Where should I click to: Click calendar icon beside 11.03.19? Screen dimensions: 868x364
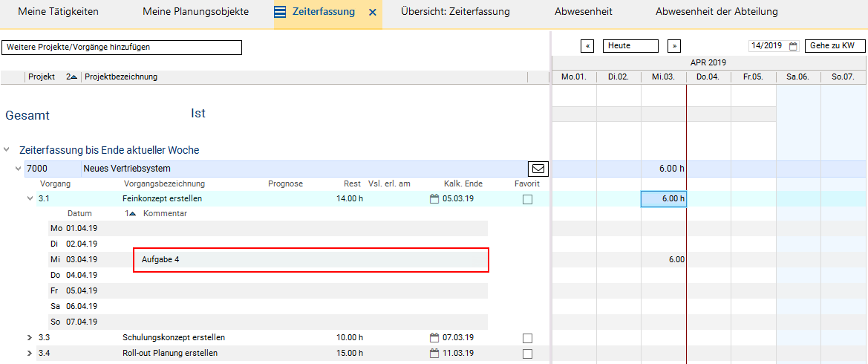click(434, 353)
